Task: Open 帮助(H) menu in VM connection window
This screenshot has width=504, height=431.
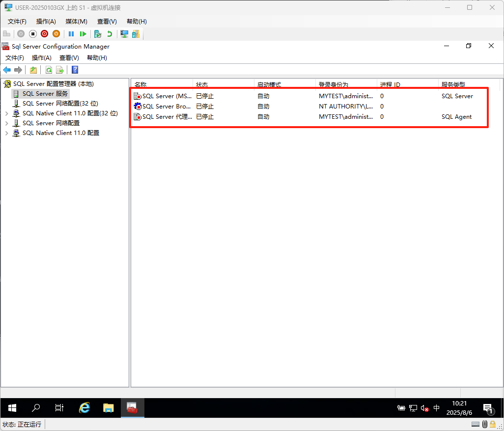Action: coord(137,22)
